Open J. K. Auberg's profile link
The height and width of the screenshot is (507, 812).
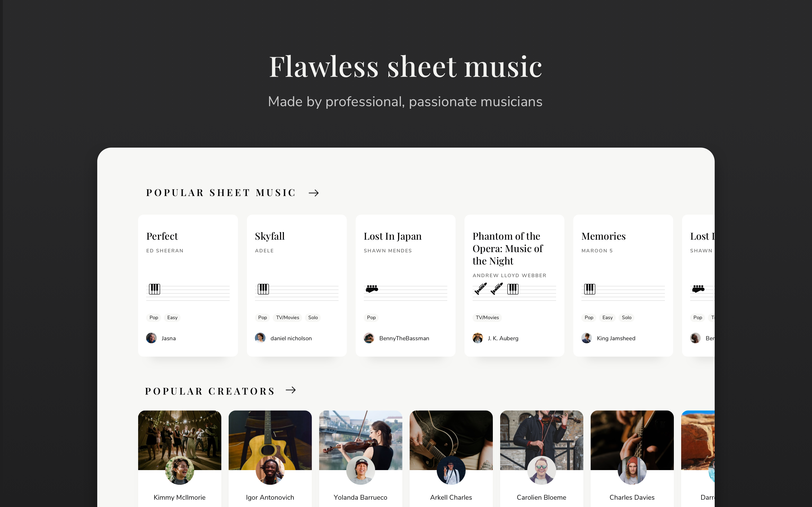(x=503, y=338)
